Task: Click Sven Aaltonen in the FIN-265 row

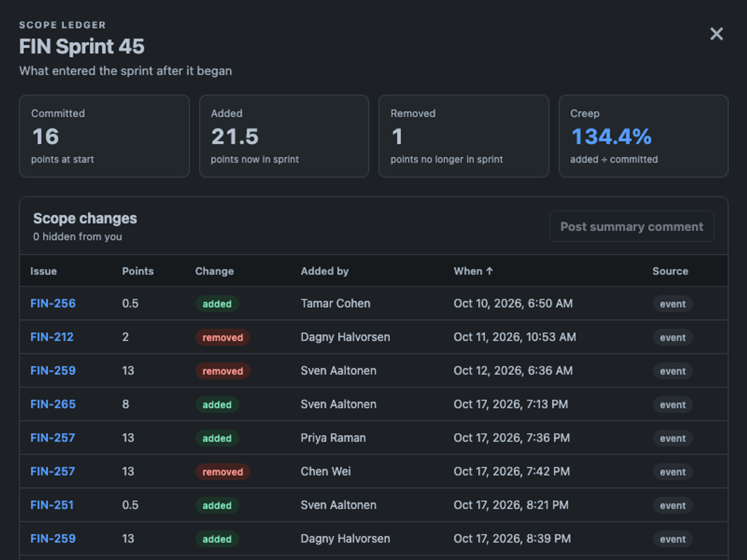Action: [339, 404]
